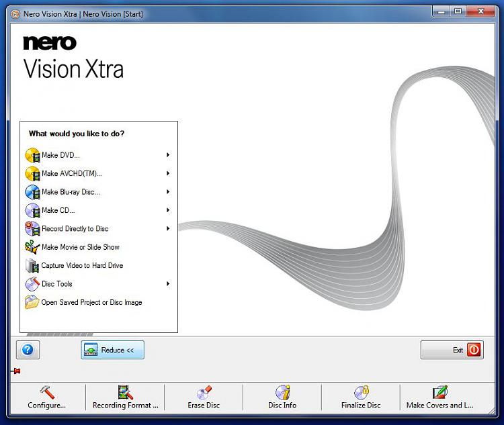Click the Make Blu-ray Disc icon
The width and height of the screenshot is (504, 425).
(32, 192)
